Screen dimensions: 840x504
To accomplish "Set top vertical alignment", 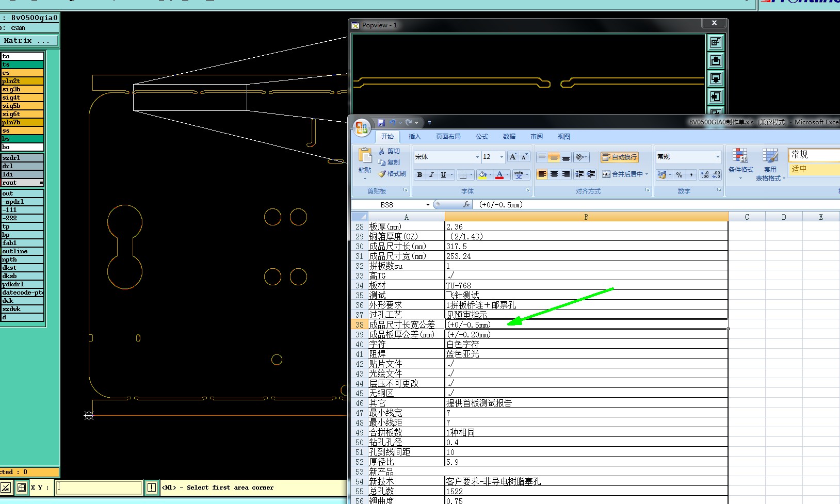I will pos(542,157).
